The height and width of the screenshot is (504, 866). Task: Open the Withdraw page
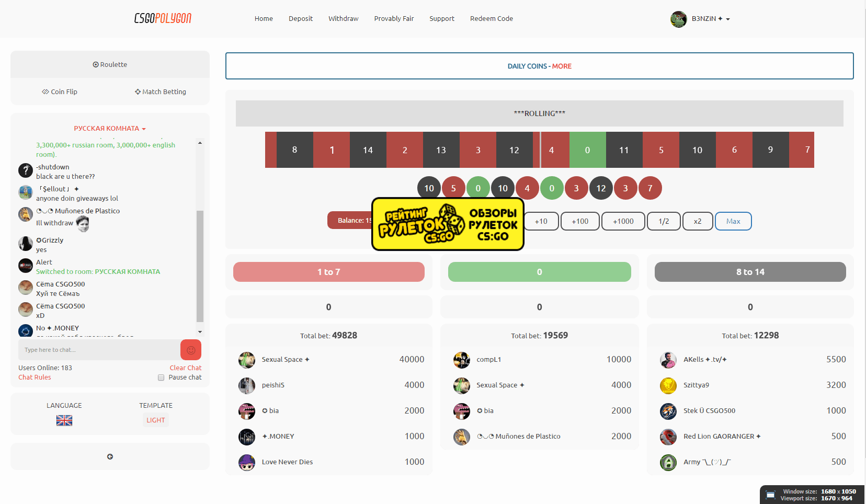coord(344,19)
